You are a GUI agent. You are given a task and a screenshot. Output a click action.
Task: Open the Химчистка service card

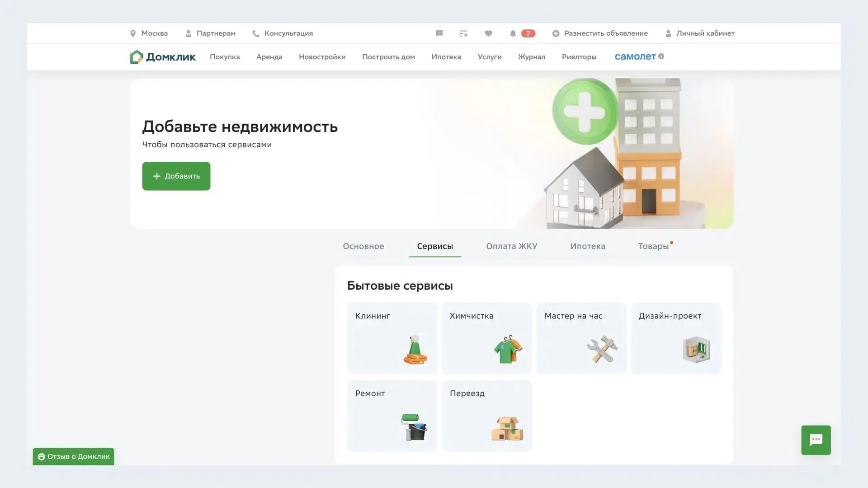tap(487, 338)
